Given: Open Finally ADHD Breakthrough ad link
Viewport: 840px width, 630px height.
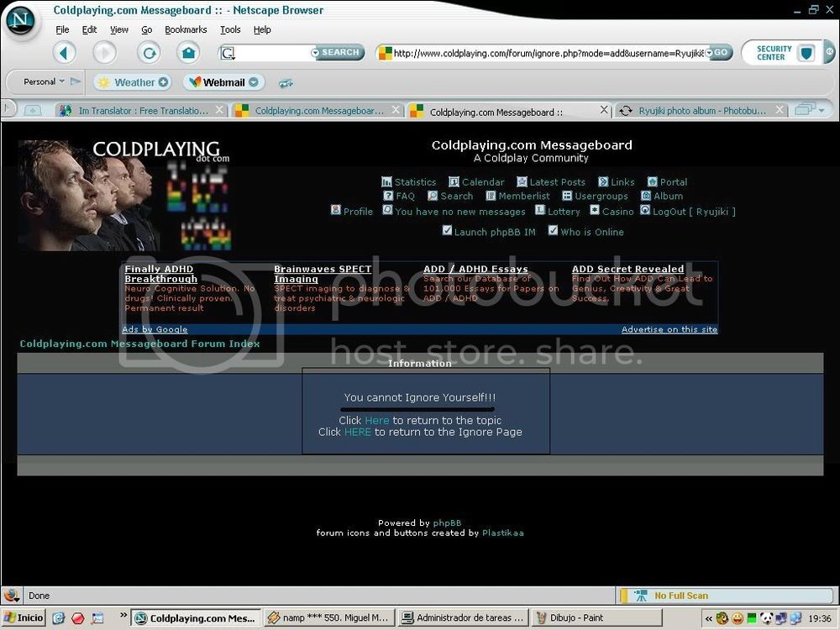Looking at the screenshot, I should pos(160,274).
